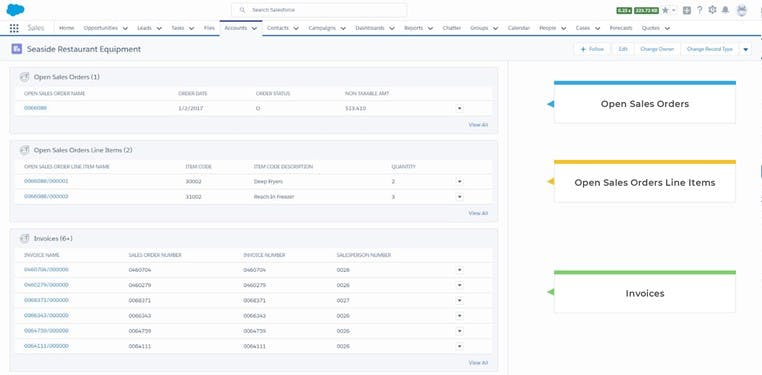This screenshot has height=375, width=762.
Task: Open the App Launcher grid icon
Action: click(x=14, y=28)
